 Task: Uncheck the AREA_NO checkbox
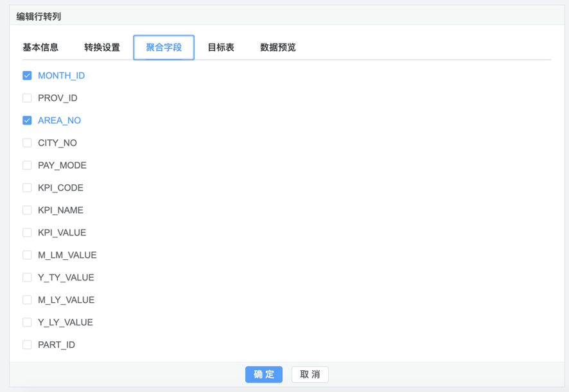(x=27, y=121)
